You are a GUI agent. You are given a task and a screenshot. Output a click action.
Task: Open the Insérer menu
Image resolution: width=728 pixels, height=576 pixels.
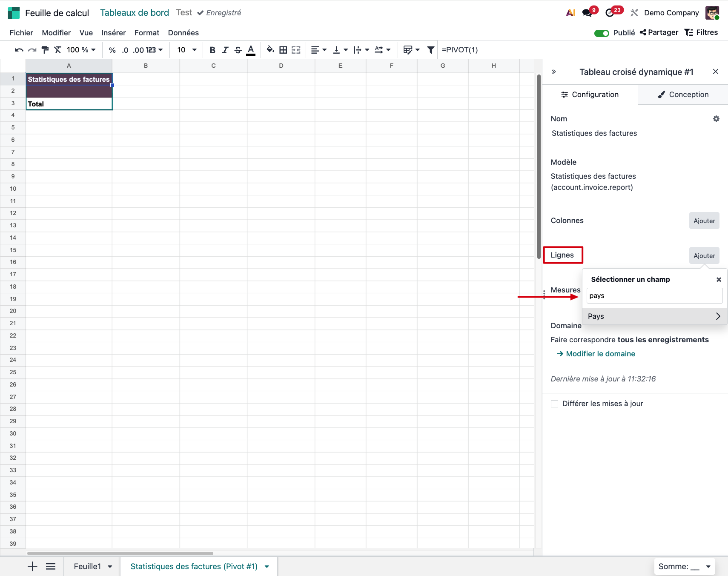(113, 33)
